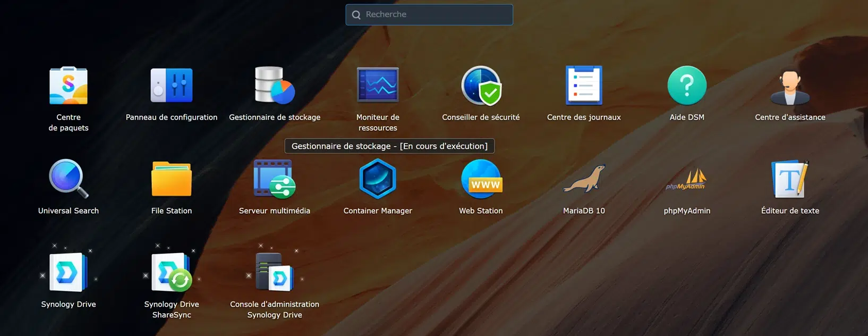Open Web Station

click(x=481, y=179)
